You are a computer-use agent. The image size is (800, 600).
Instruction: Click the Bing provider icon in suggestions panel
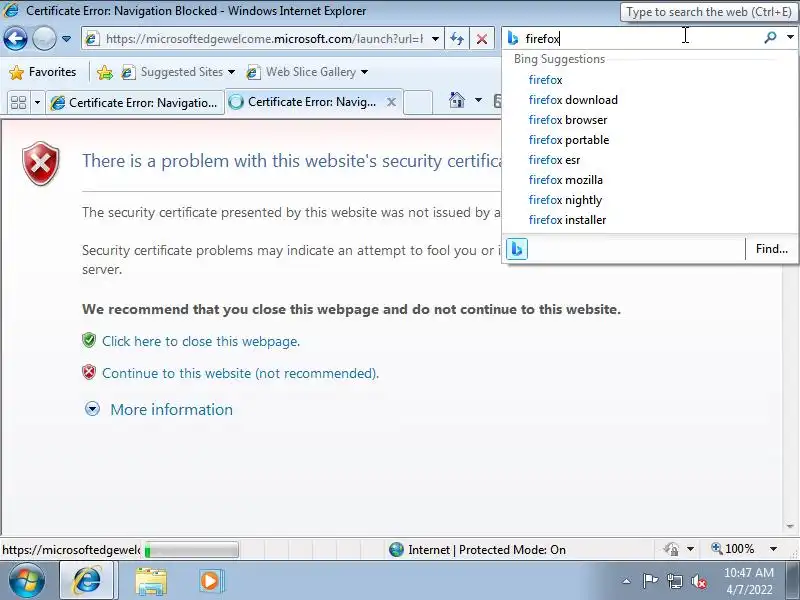coord(517,249)
